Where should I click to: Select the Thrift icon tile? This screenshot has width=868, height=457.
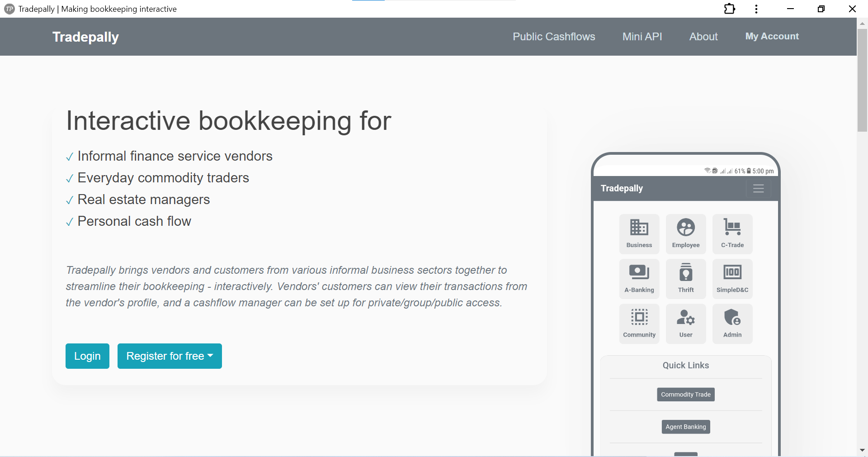pyautogui.click(x=685, y=279)
